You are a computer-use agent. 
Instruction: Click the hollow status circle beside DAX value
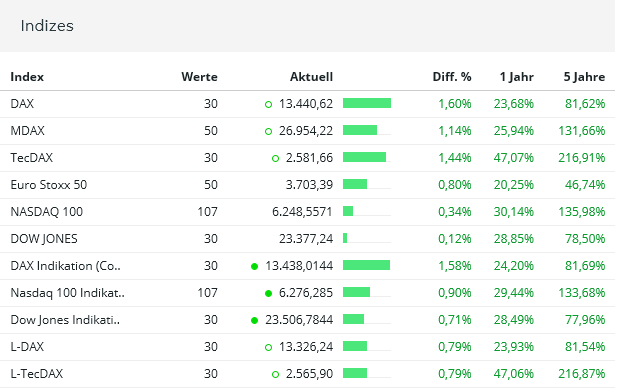(x=268, y=105)
